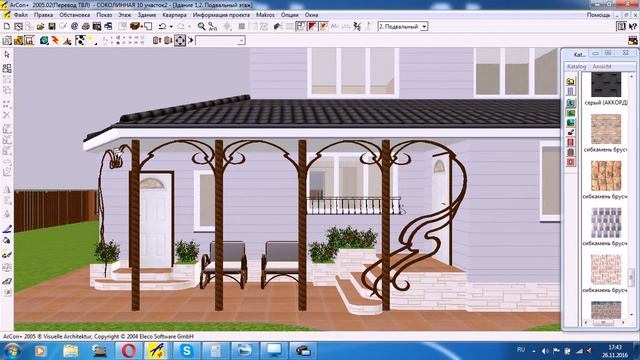Click the zoom-all magnifier icon
The height and width of the screenshot is (360, 640).
(x=213, y=27)
